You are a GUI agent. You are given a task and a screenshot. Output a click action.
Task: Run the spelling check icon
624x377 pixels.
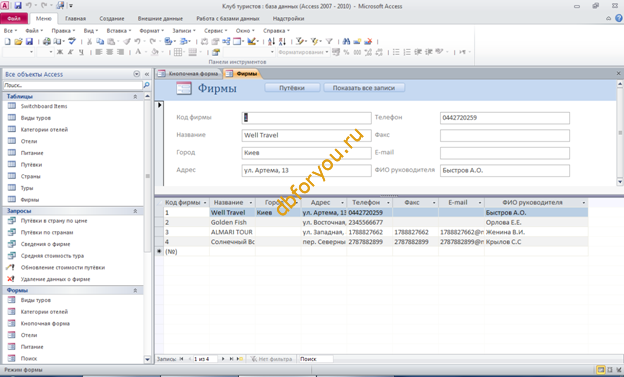coord(72,41)
